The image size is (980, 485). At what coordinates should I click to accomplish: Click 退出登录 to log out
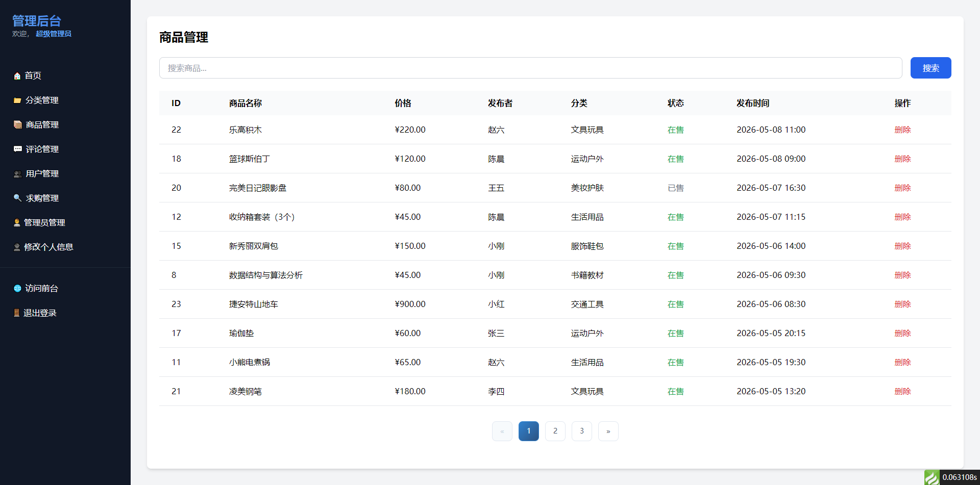(40, 313)
